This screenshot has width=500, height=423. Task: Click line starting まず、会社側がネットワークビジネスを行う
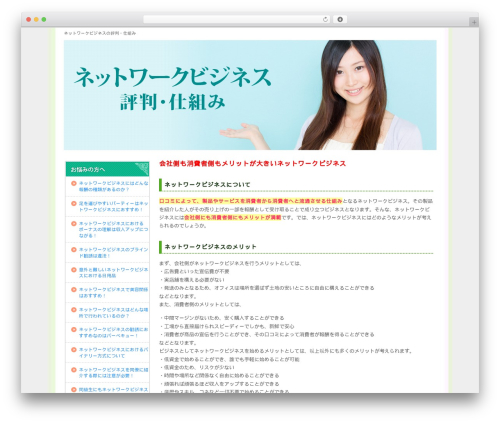231,263
